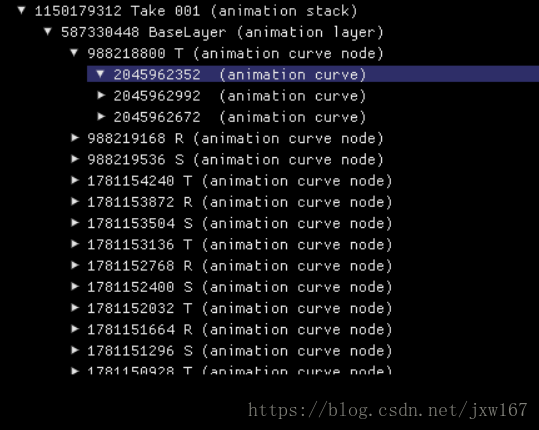Viewport: 539px width, 430px height.
Task: Select the 1781152032 T curve node row
Action: tap(240, 308)
